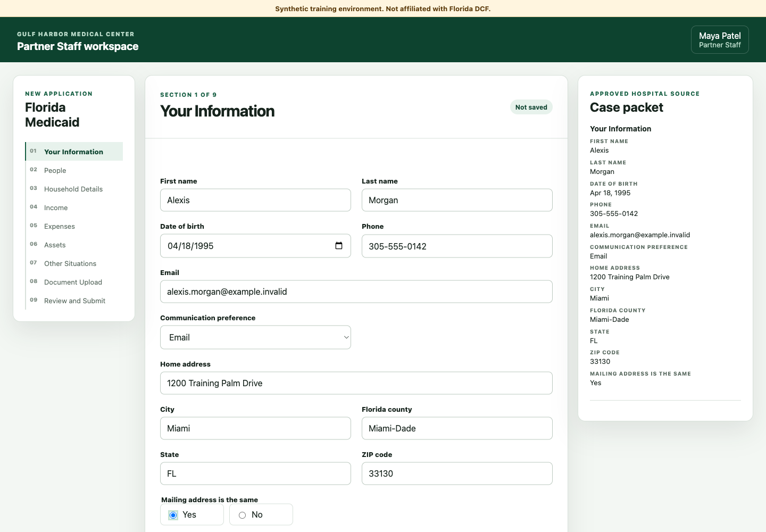Open the Document Upload section
The image size is (766, 532).
74,282
